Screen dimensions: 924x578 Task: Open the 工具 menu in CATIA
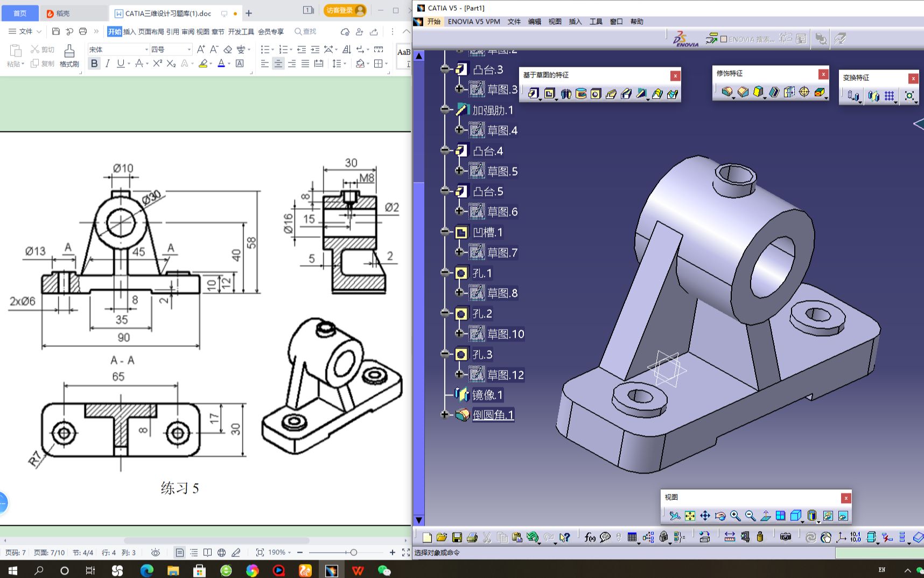coord(596,22)
